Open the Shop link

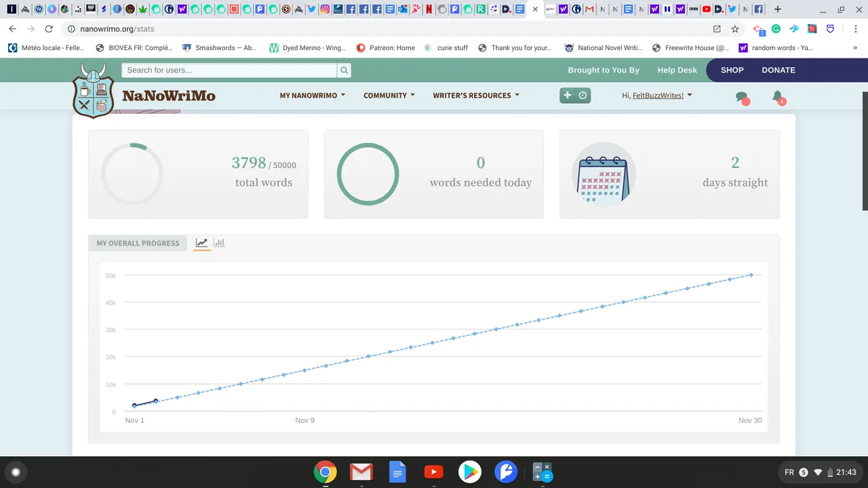coord(732,70)
